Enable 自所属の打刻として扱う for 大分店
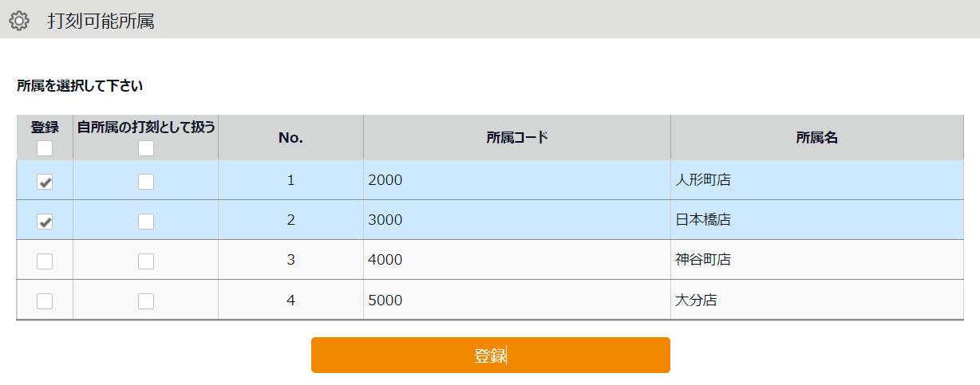The height and width of the screenshot is (385, 980). pyautogui.click(x=146, y=301)
